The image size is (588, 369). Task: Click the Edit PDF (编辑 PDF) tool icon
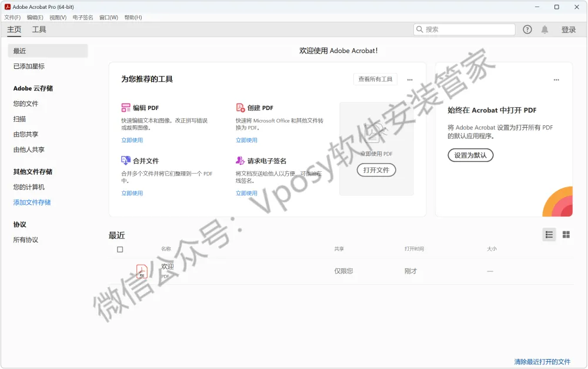[x=126, y=108]
